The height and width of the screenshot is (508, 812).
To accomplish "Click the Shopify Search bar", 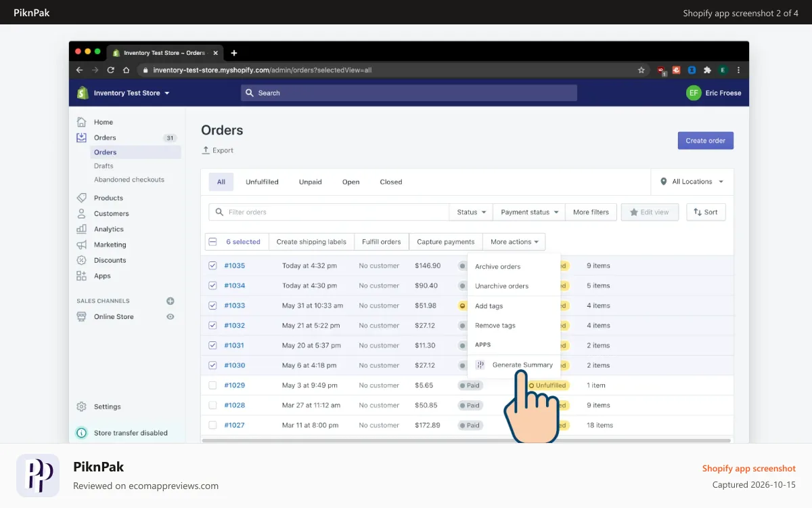I will tap(409, 93).
